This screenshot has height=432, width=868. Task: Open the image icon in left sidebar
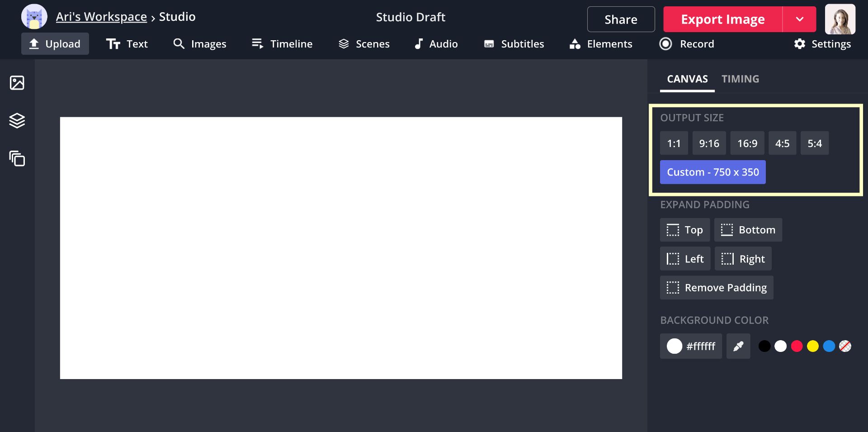17,83
